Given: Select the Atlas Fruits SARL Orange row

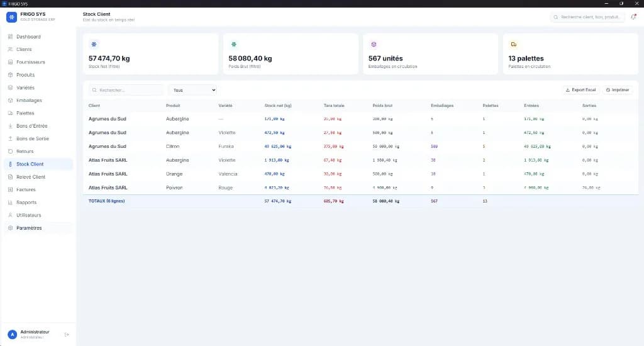Looking at the screenshot, I should coord(360,174).
